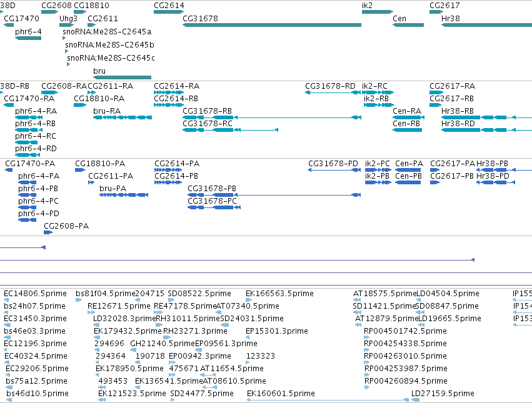
Task: Select transcript Hr38-RD label
Action: 458,124
